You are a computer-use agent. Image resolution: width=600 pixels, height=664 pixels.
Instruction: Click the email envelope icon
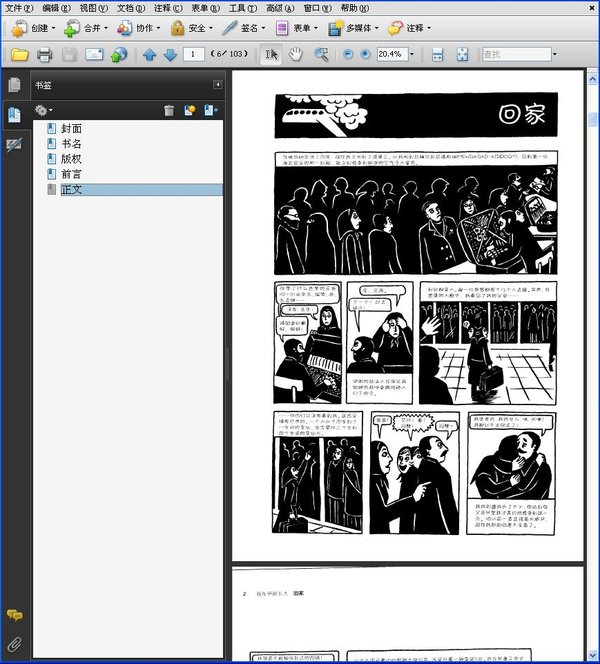[94, 54]
